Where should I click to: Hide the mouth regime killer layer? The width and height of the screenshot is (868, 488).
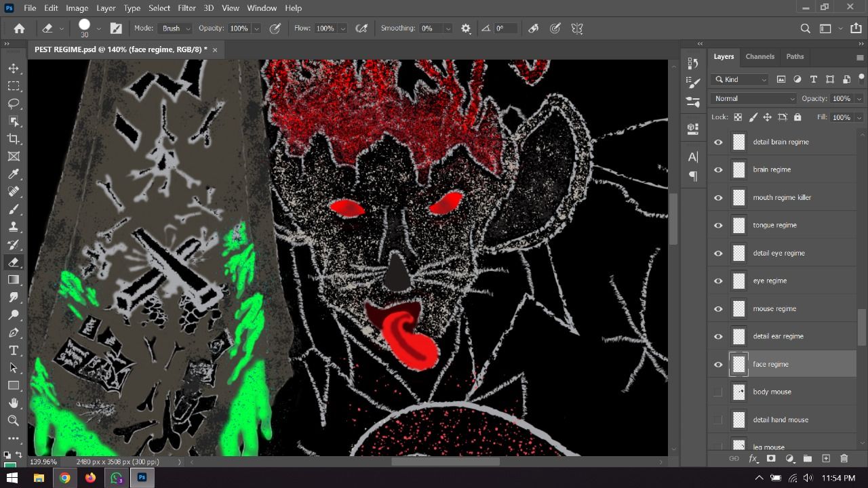pos(718,198)
